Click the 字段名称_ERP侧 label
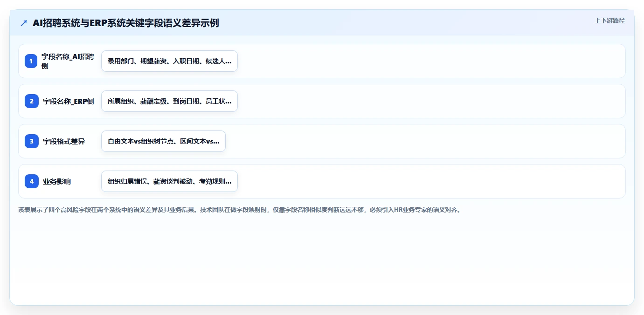The image size is (644, 315). coord(68,101)
